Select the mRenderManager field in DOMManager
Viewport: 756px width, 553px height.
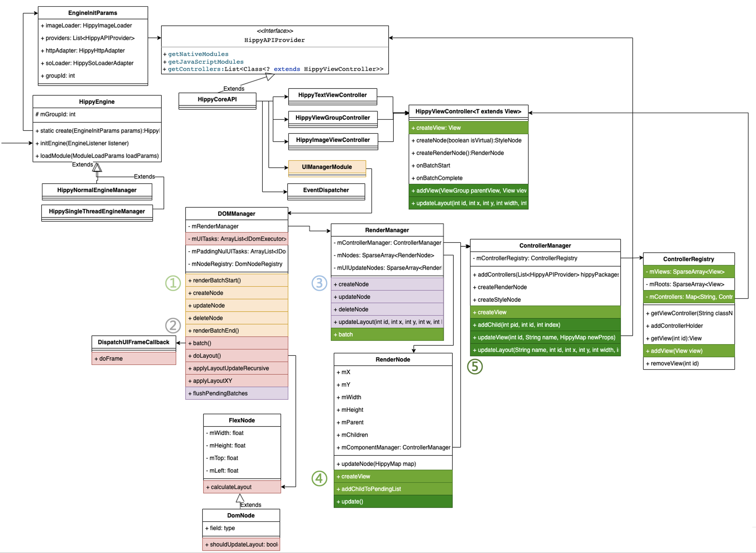click(x=237, y=226)
